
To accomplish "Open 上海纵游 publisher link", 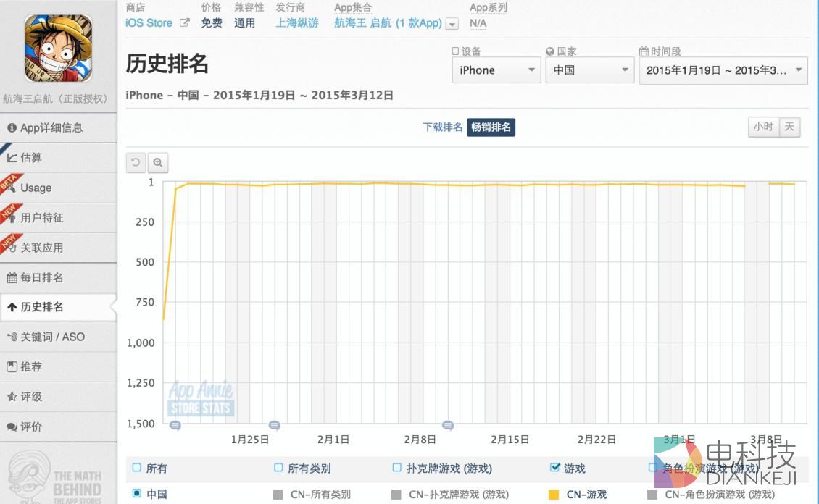I will (x=297, y=23).
